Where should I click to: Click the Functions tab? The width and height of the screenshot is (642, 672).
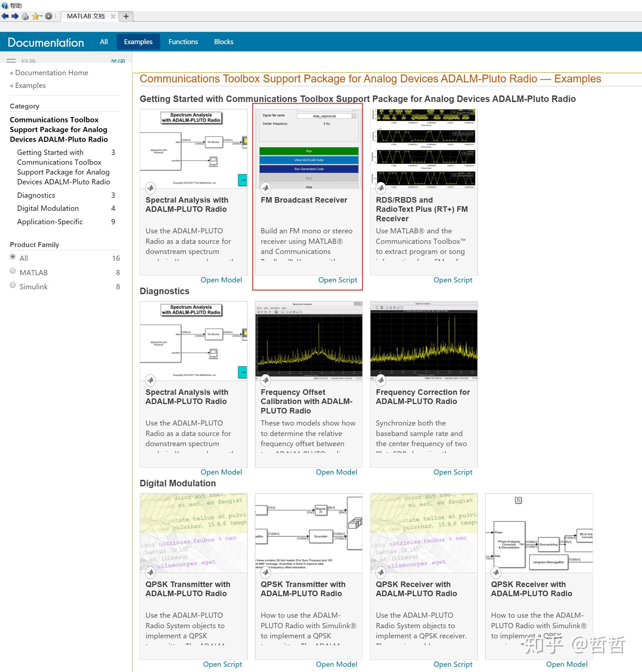pos(184,42)
